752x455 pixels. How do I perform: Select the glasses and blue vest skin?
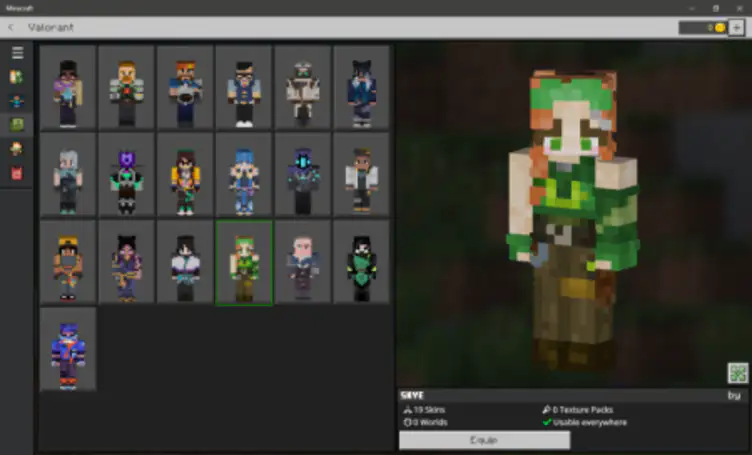(x=244, y=87)
